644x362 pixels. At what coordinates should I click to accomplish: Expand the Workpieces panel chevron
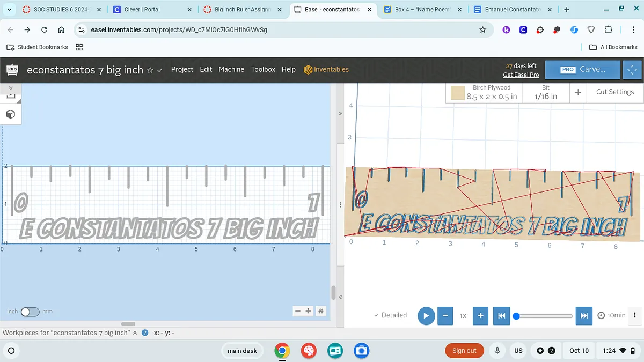click(x=135, y=333)
